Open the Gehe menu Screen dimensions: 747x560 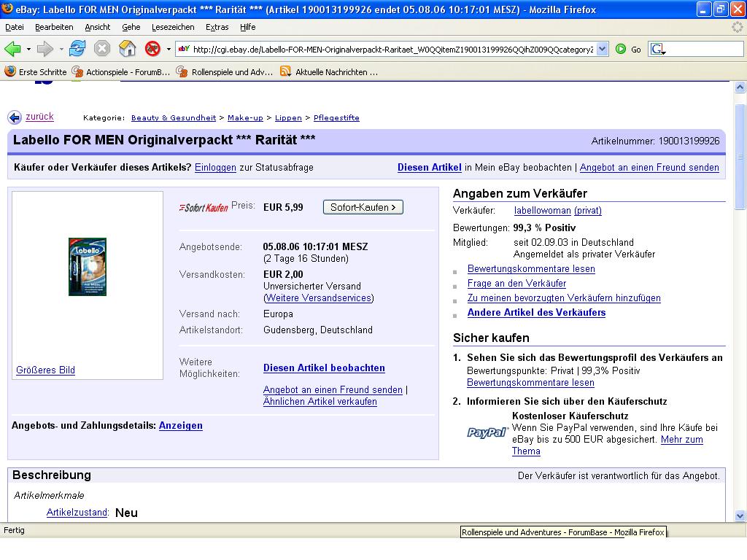coord(131,27)
